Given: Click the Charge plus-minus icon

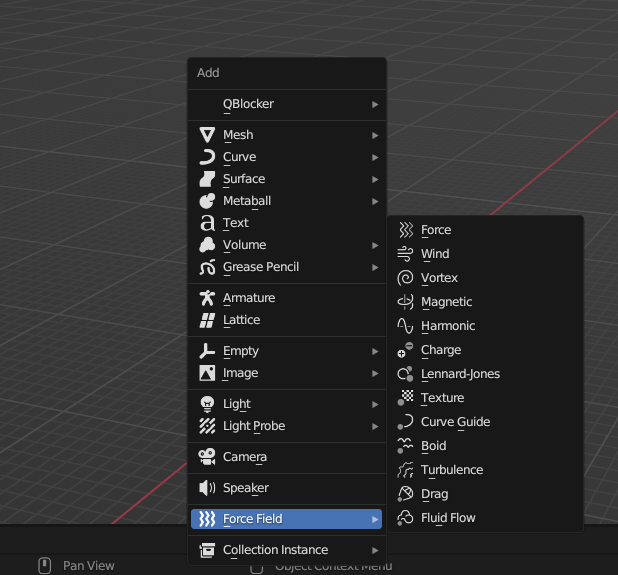Looking at the screenshot, I should click(405, 350).
